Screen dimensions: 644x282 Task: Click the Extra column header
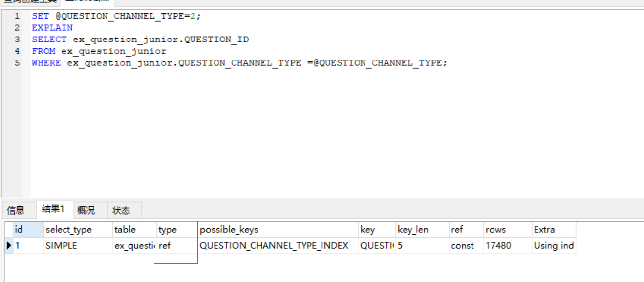pos(554,229)
